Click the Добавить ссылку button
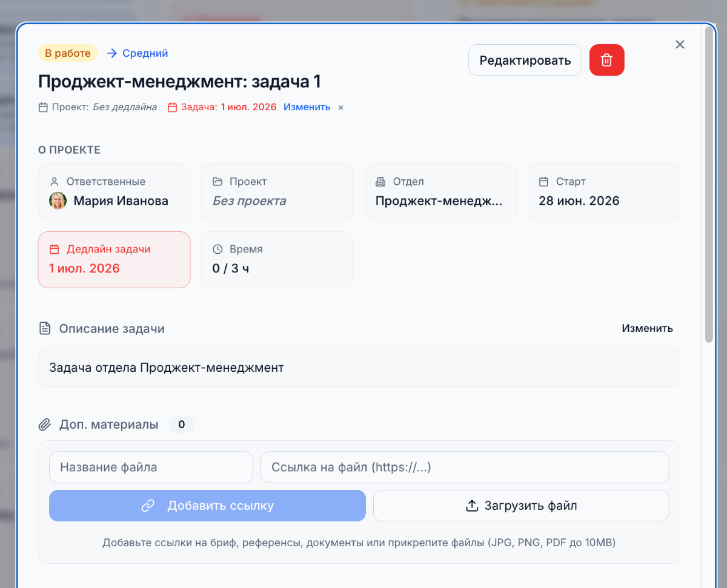This screenshot has width=727, height=588. 207,506
